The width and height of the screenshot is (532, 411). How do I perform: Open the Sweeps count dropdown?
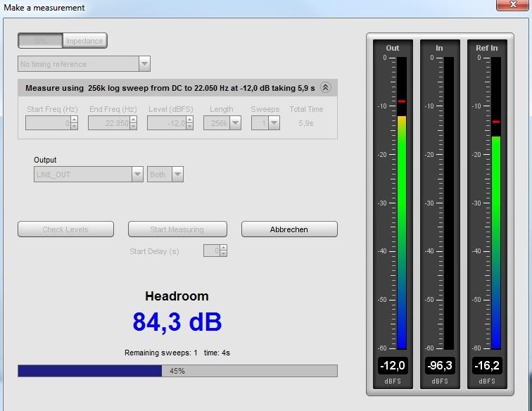coord(265,123)
